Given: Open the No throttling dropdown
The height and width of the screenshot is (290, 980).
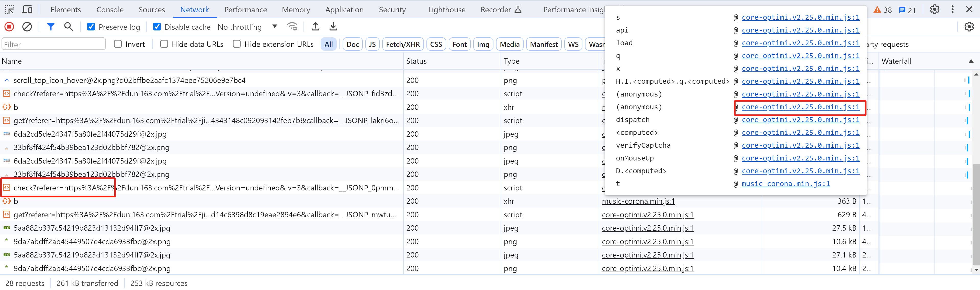Looking at the screenshot, I should click(247, 27).
